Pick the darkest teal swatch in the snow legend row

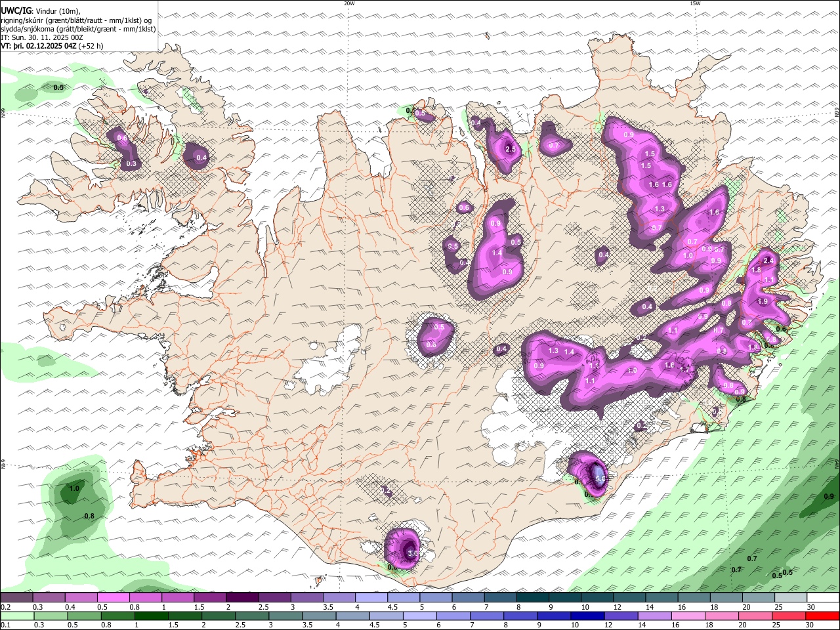533,598
